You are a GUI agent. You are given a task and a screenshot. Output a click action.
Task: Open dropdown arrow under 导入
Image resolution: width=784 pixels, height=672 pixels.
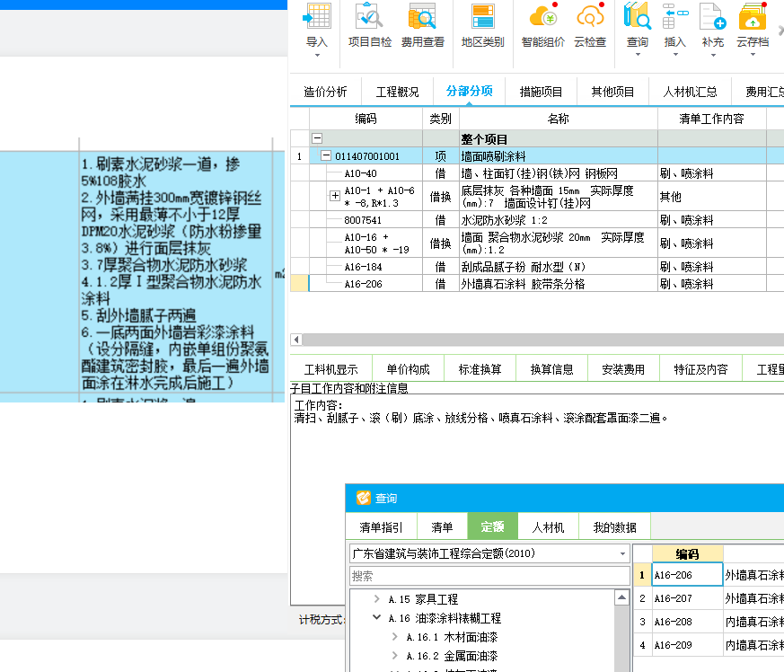317,55
